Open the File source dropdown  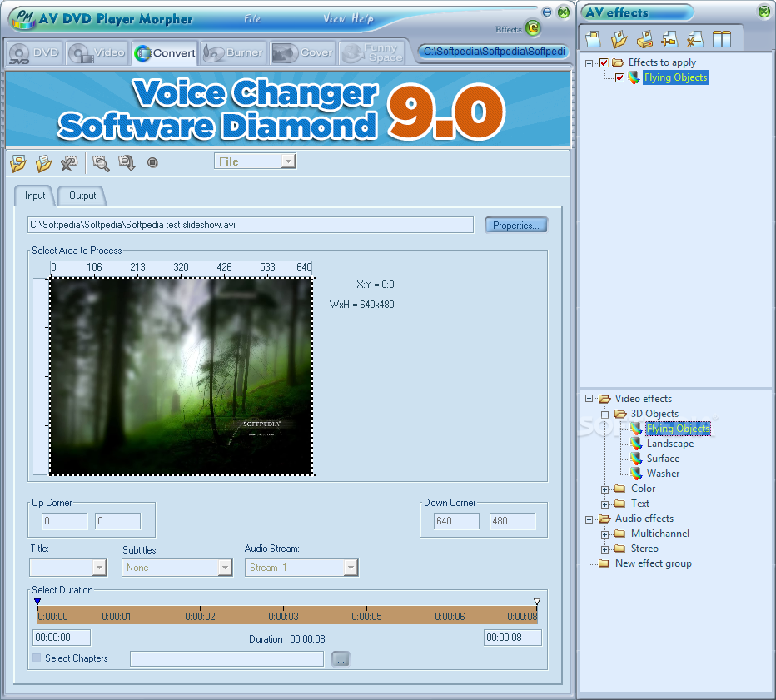[x=288, y=161]
